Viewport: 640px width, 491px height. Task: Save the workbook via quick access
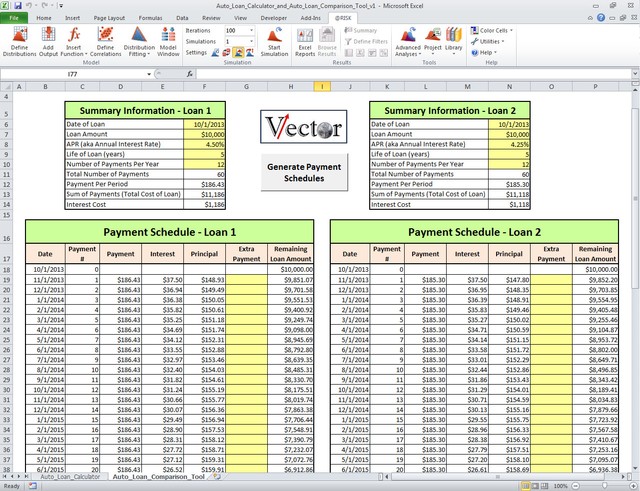click(x=18, y=6)
